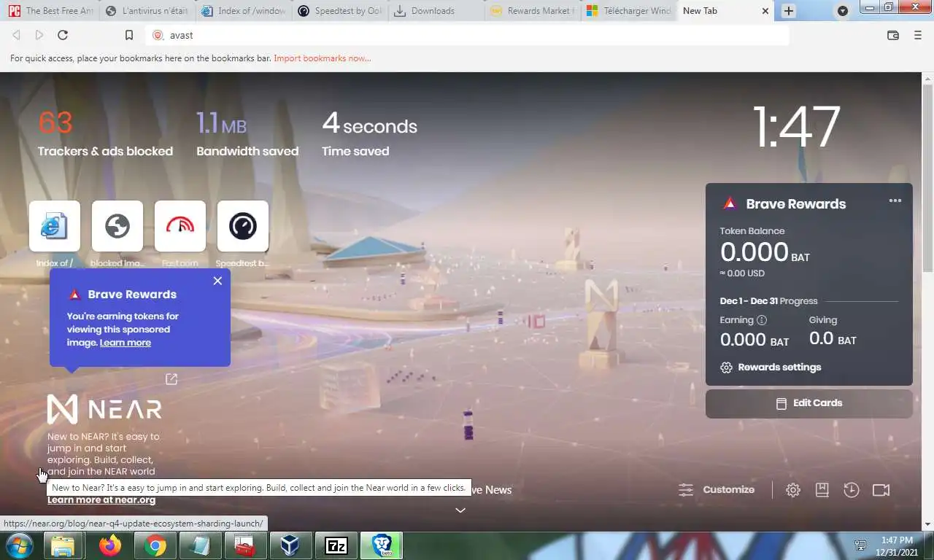
Task: Click the address bar containing 'avast'
Action: [x=467, y=35]
